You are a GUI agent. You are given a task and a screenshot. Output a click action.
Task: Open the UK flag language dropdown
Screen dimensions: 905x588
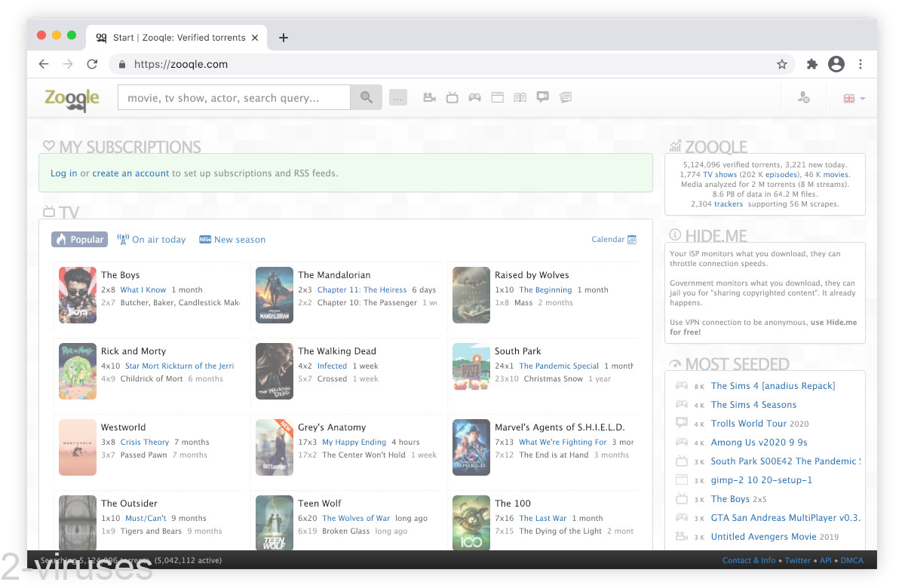[854, 98]
